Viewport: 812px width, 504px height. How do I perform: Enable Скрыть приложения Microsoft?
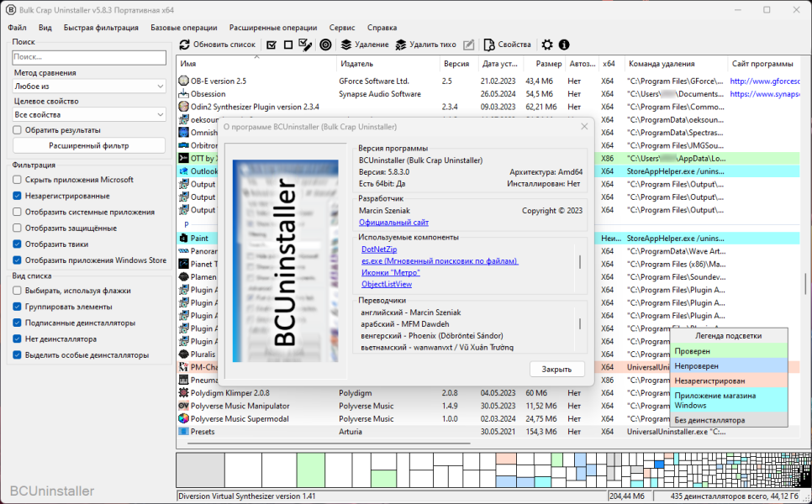[x=17, y=180]
